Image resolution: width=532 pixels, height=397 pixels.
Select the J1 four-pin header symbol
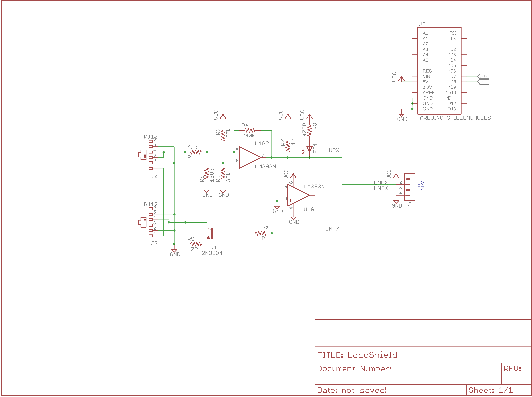point(410,187)
